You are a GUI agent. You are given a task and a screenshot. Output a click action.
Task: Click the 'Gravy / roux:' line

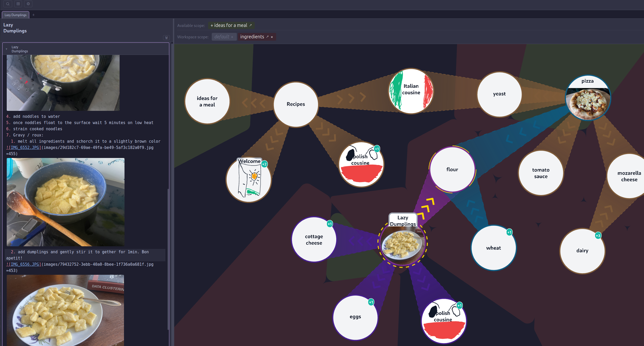(x=28, y=135)
